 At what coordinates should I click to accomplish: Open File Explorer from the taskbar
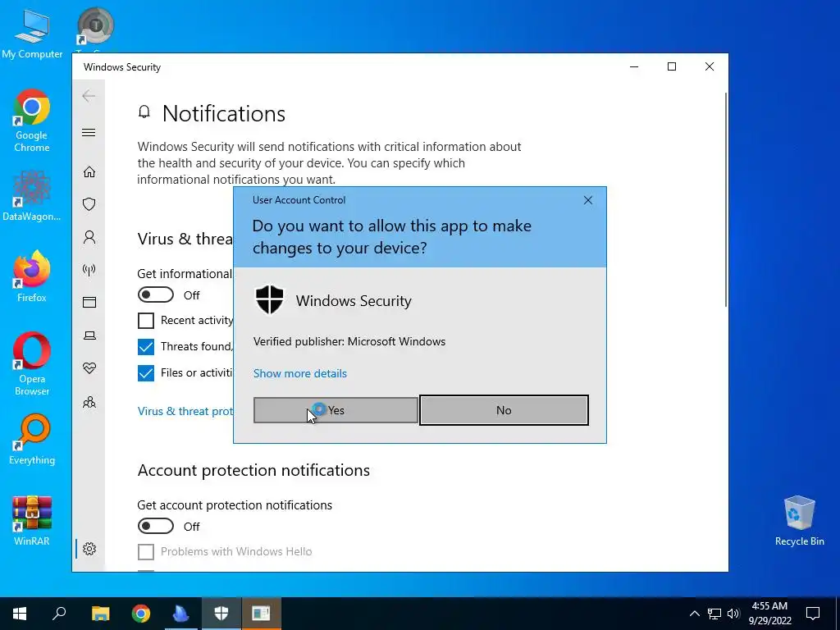100,614
